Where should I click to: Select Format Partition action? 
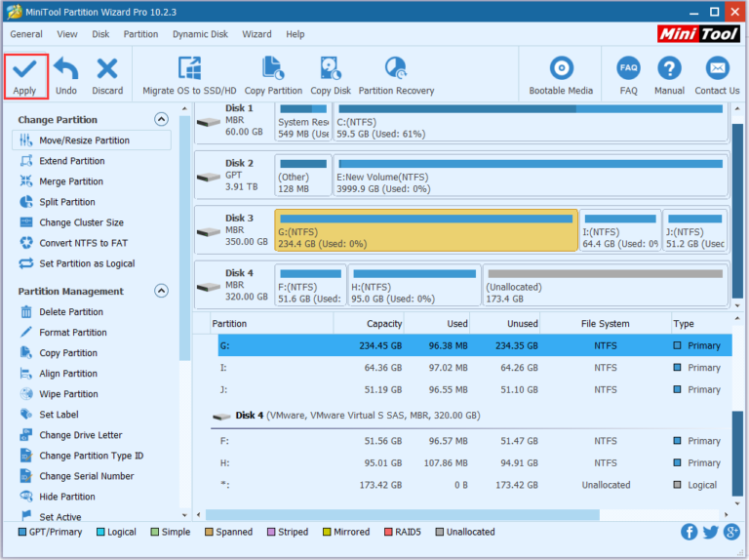click(72, 333)
